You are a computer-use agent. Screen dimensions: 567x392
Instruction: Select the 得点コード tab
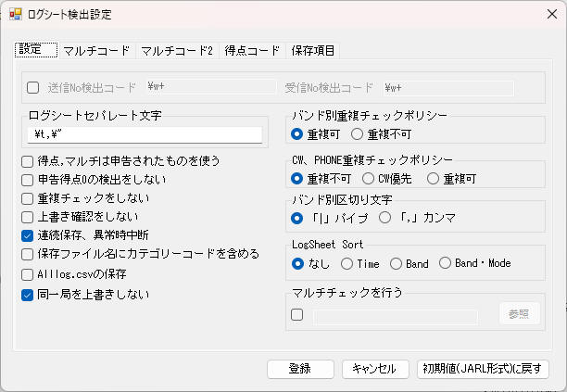[x=252, y=51]
